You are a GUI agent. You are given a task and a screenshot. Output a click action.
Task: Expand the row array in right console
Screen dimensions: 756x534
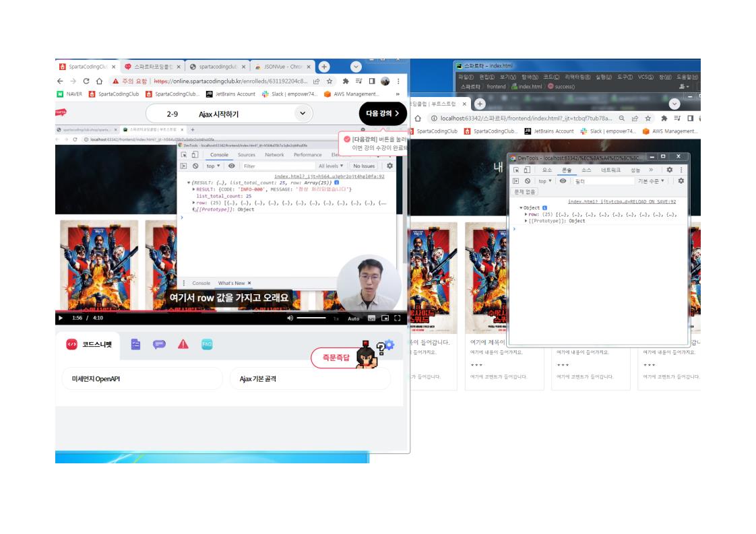(x=526, y=214)
